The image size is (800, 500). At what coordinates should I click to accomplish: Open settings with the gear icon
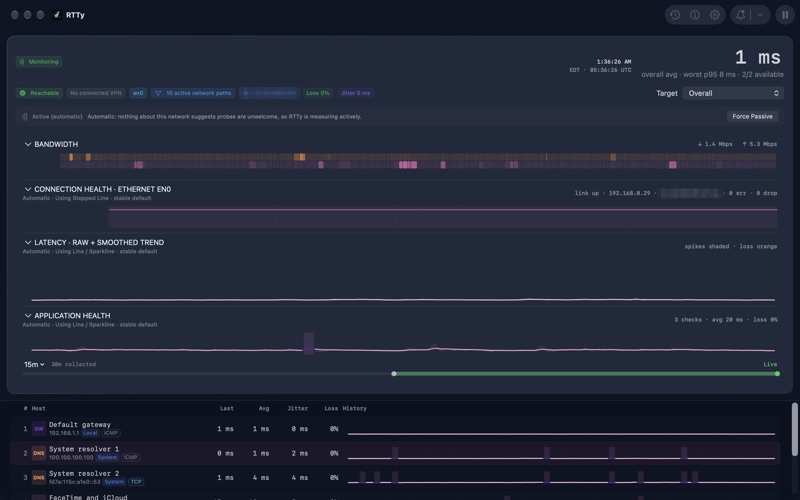(x=715, y=15)
